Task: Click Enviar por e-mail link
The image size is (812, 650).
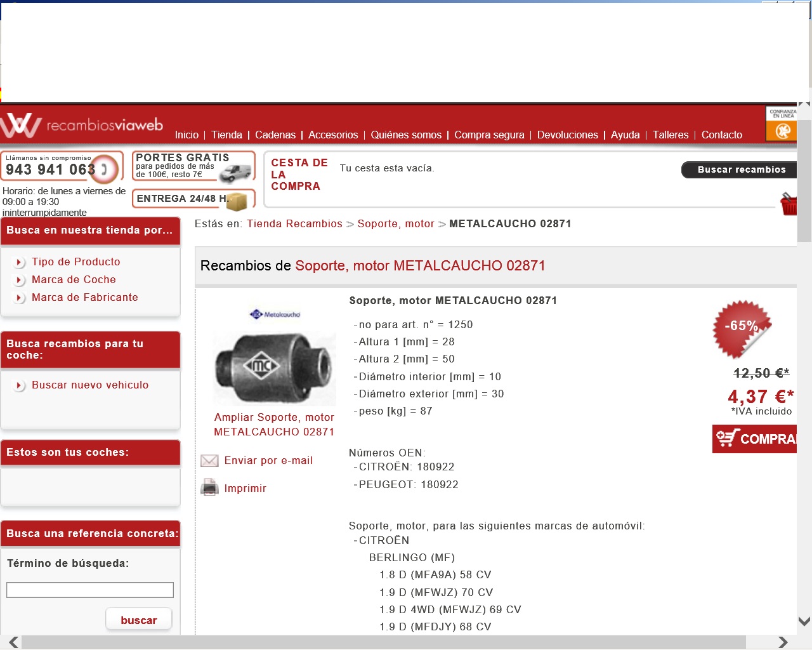Action: (268, 461)
